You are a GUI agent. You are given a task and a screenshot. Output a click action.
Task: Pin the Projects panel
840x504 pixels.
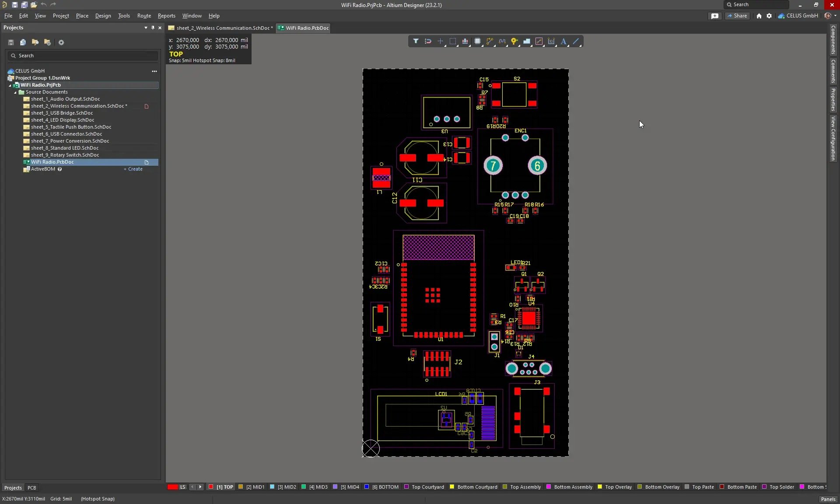pyautogui.click(x=153, y=28)
